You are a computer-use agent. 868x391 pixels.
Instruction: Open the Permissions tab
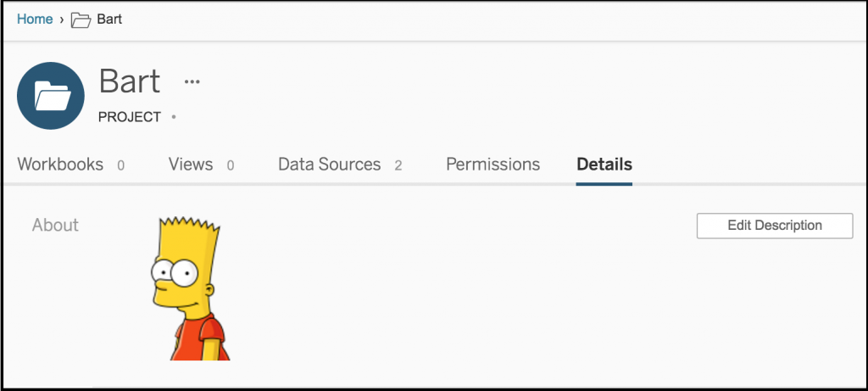pos(493,165)
